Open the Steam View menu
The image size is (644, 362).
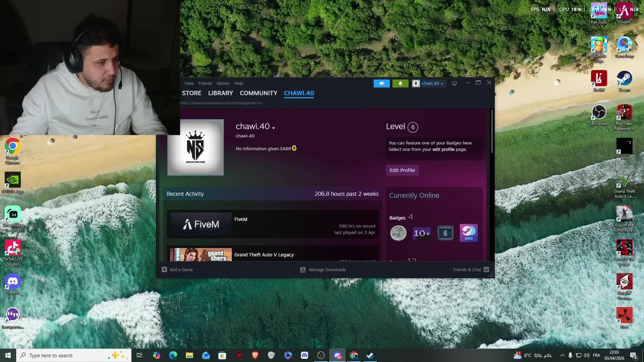coord(189,83)
